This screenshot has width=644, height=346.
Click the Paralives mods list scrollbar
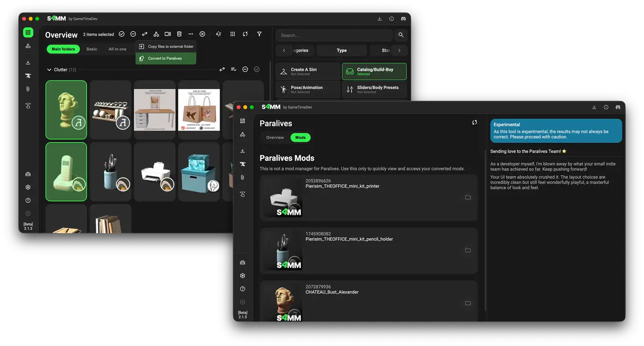tap(485, 229)
